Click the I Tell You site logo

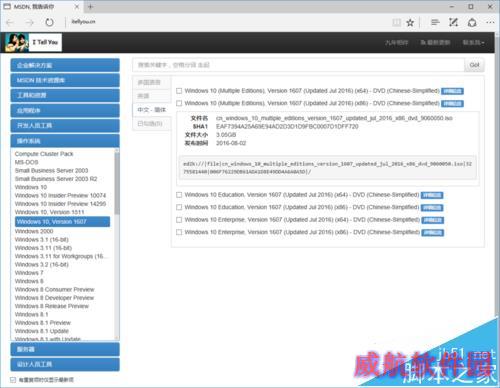click(33, 42)
